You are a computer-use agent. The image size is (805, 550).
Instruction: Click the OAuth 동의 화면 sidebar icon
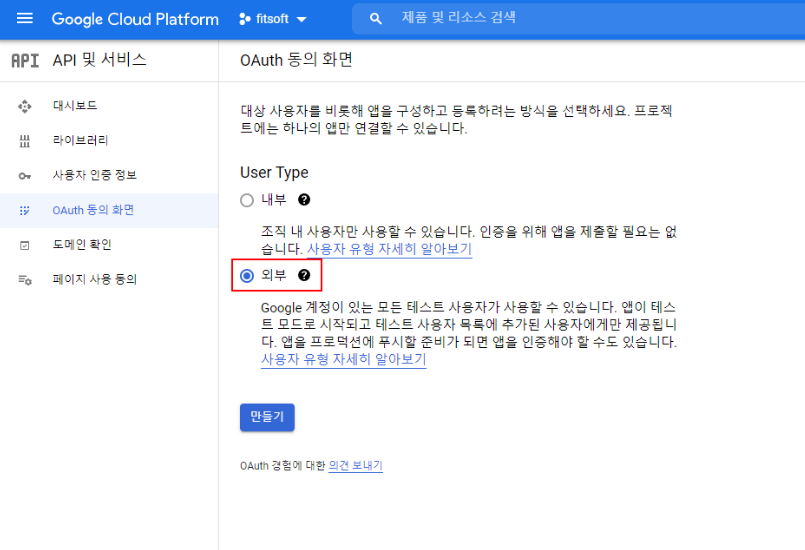[25, 211]
